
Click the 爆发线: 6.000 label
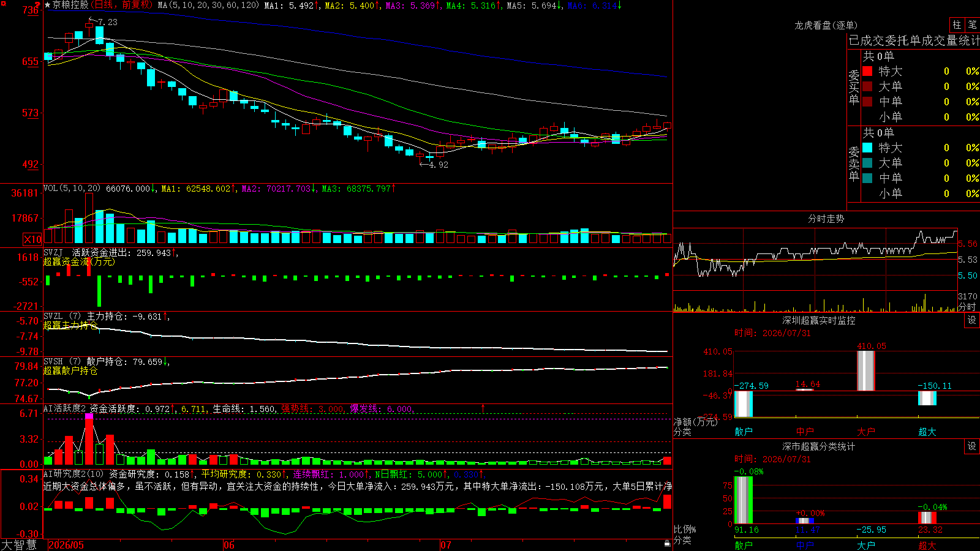click(x=381, y=408)
